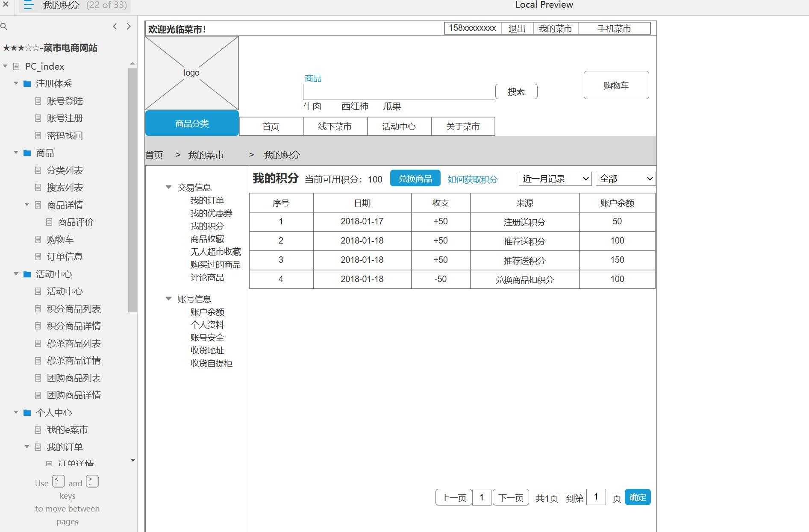This screenshot has width=809, height=532.
Task: Click the search magnifier icon in sidebar
Action: 4,26
